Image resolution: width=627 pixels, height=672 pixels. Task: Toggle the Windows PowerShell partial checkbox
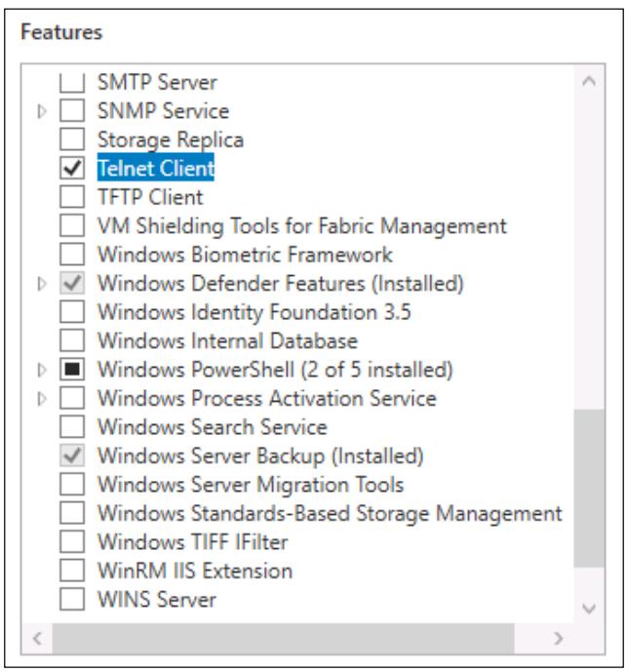(x=72, y=370)
